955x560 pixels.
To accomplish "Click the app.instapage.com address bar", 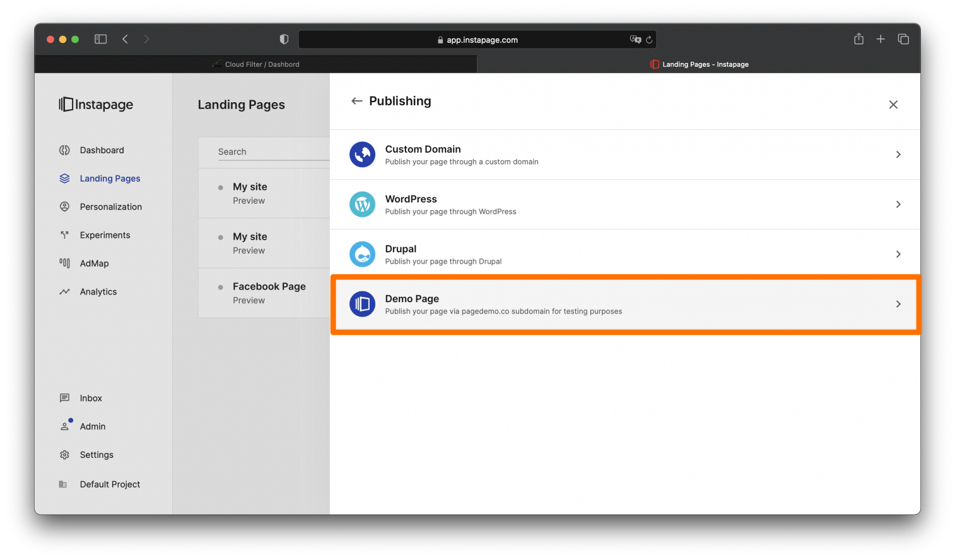I will [477, 40].
